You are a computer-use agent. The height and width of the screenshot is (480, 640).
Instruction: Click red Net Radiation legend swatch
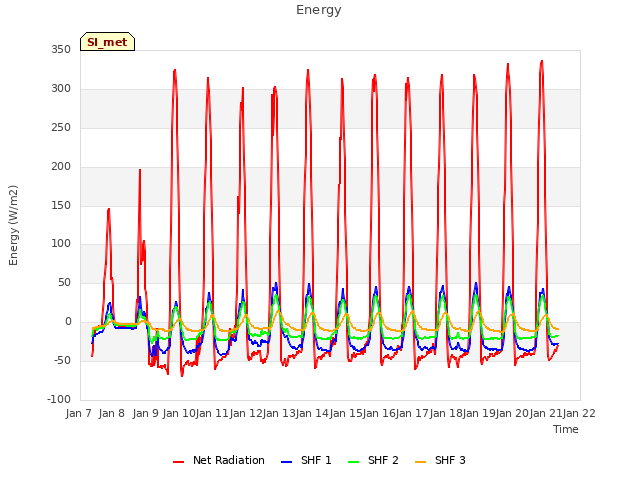tap(178, 462)
